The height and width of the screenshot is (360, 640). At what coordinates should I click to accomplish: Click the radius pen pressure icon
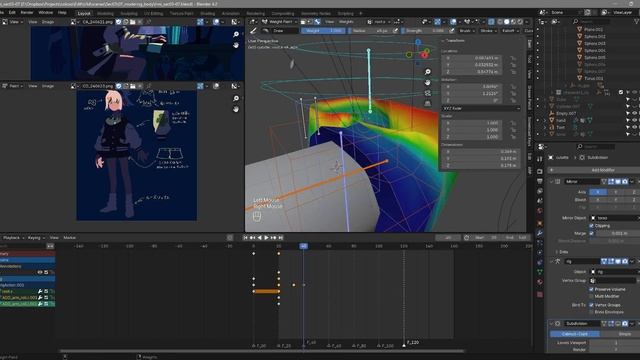click(x=395, y=31)
